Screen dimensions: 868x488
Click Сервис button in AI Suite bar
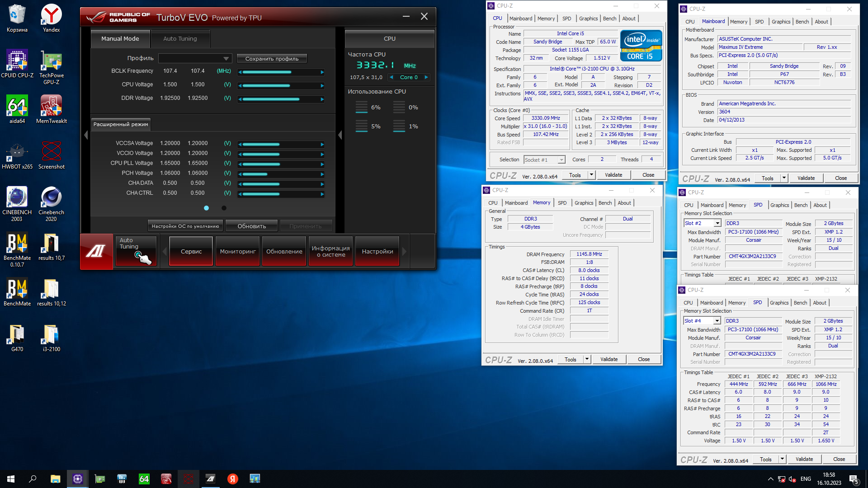[191, 251]
